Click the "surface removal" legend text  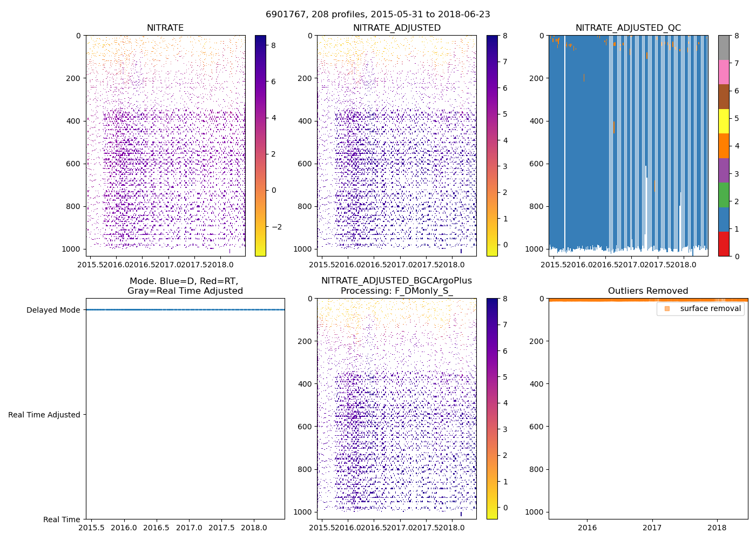710,308
